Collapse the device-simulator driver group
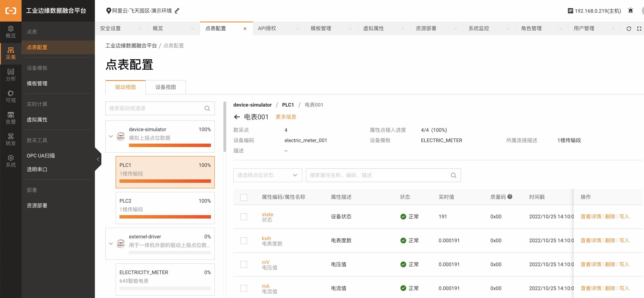The height and width of the screenshot is (298, 644). click(x=111, y=136)
